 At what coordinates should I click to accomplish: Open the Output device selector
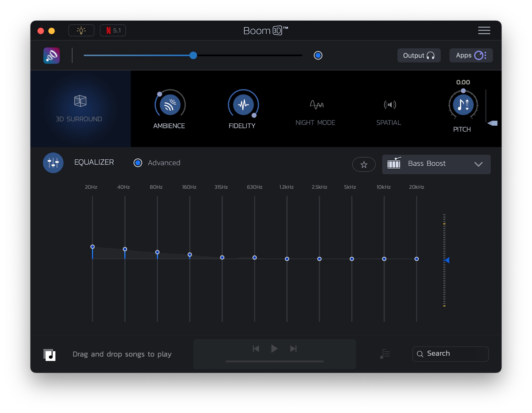coord(419,56)
